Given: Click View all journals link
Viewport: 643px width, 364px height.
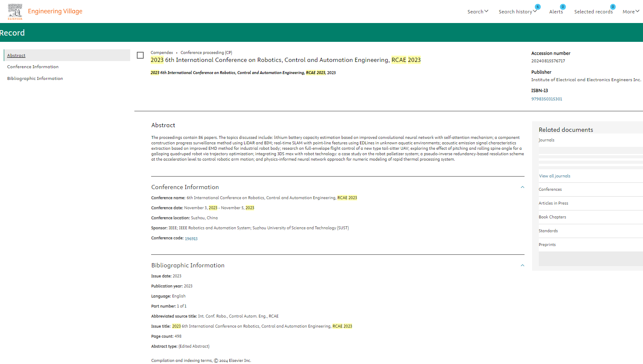Looking at the screenshot, I should point(555,176).
